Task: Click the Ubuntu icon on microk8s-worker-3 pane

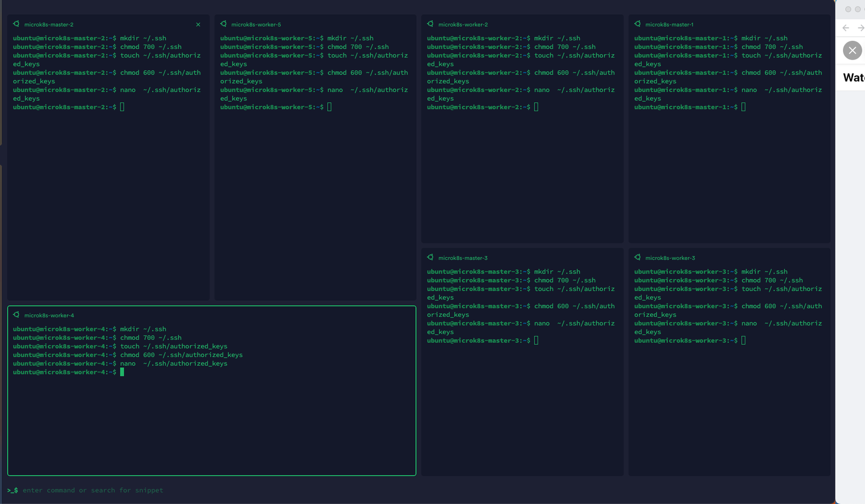Action: pos(637,258)
